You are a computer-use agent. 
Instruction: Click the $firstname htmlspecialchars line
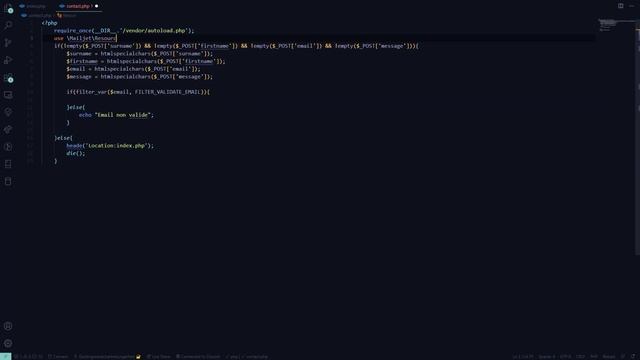pos(146,61)
